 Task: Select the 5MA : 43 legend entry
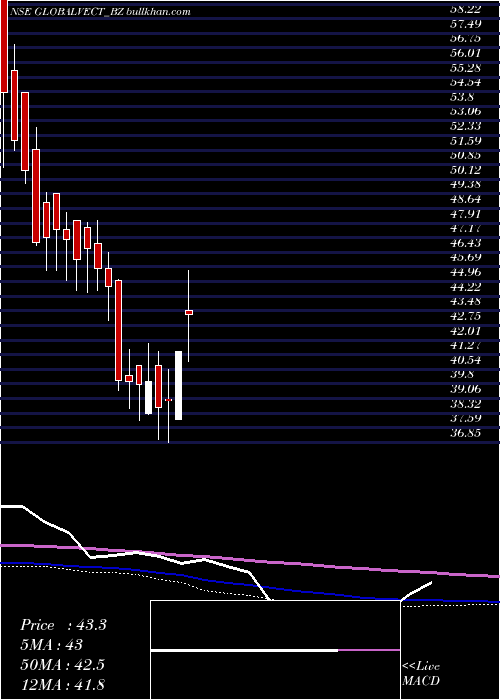click(51, 645)
